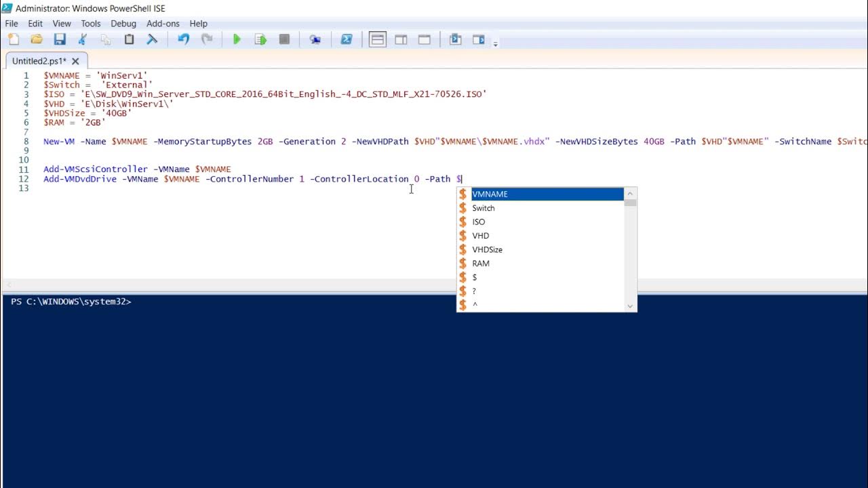Expand toolbar overflow options arrow
The width and height of the screenshot is (868, 488).
pyautogui.click(x=496, y=44)
